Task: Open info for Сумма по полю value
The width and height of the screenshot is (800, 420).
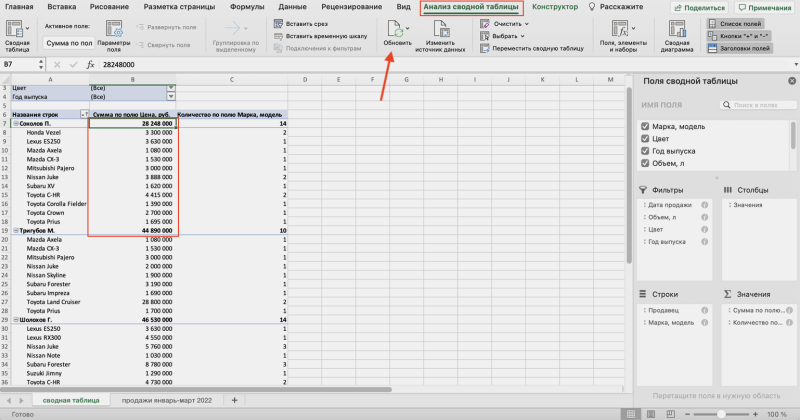Action: (x=789, y=310)
